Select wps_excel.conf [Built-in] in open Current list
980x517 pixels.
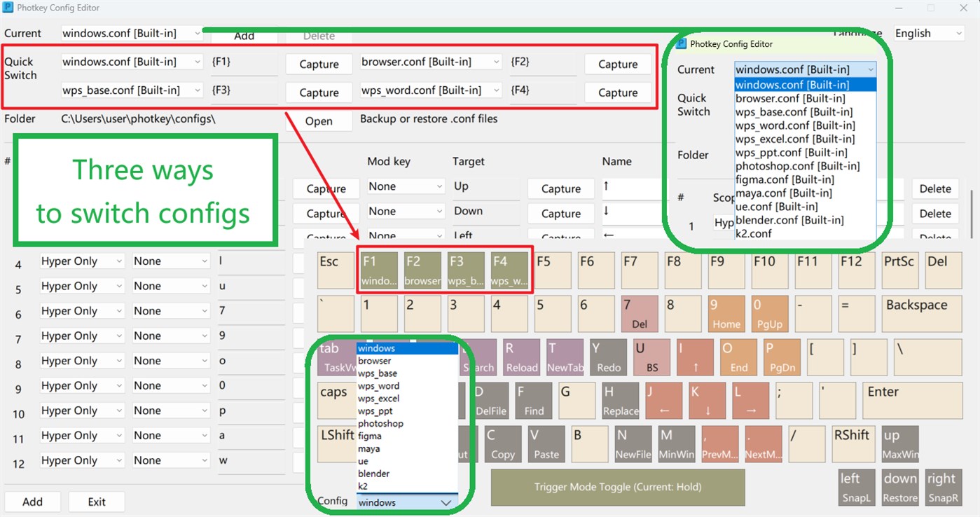click(x=805, y=139)
